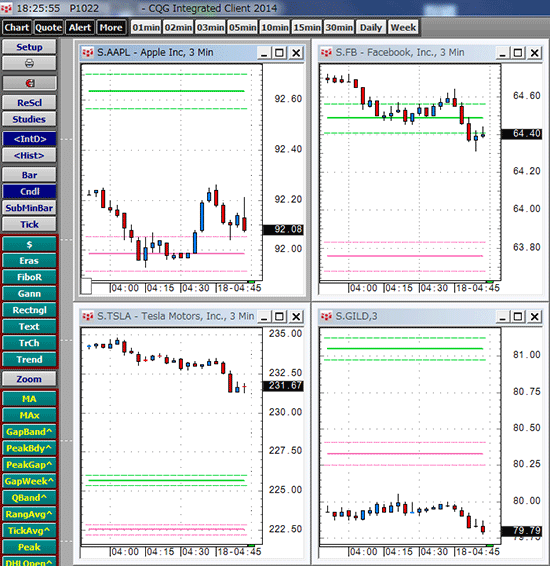Maximize the GILD chart window

[x=518, y=317]
